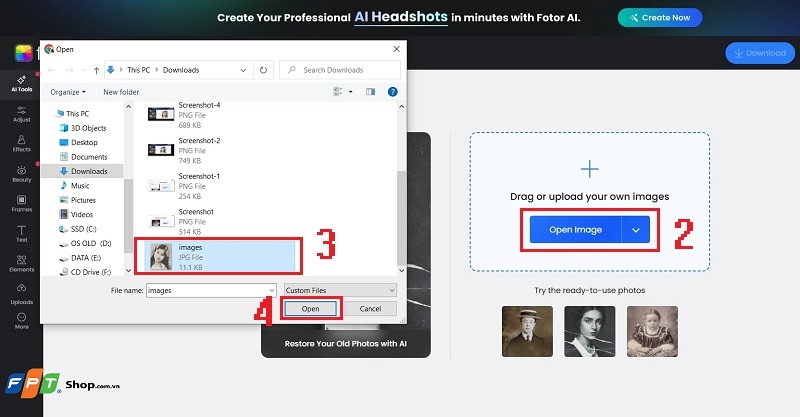This screenshot has width=800, height=417.
Task: Click the back arrow in Open dialog
Action: 51,70
